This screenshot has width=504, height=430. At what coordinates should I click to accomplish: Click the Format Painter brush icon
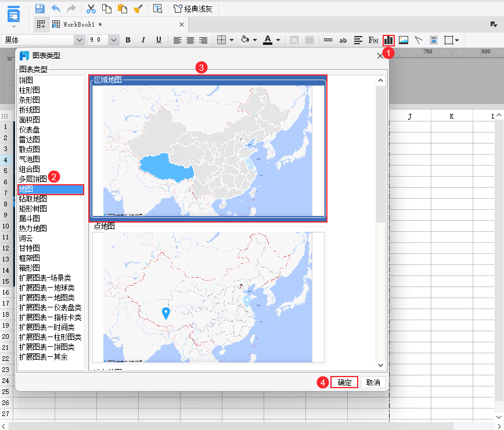138,9
